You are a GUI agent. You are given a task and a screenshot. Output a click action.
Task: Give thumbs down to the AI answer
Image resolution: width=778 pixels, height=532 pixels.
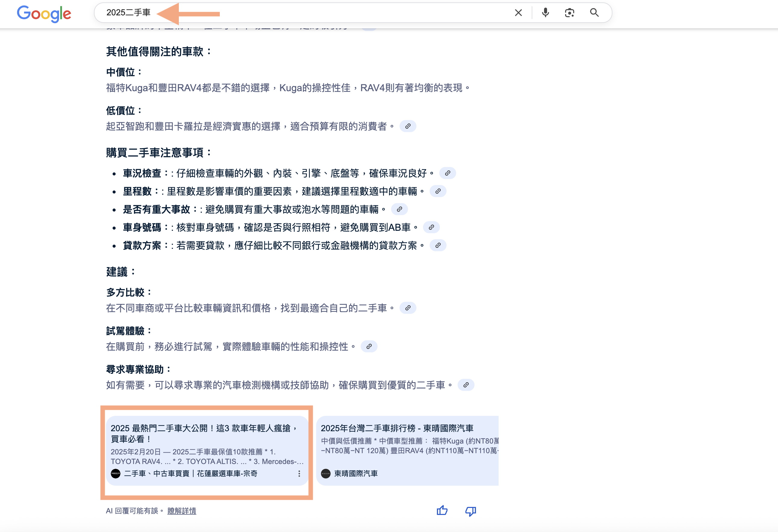pyautogui.click(x=470, y=511)
